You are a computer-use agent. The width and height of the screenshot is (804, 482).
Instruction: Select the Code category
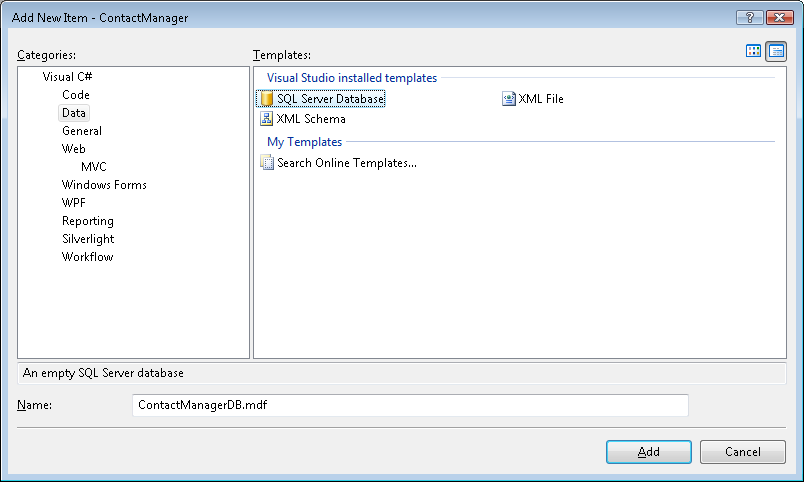76,95
